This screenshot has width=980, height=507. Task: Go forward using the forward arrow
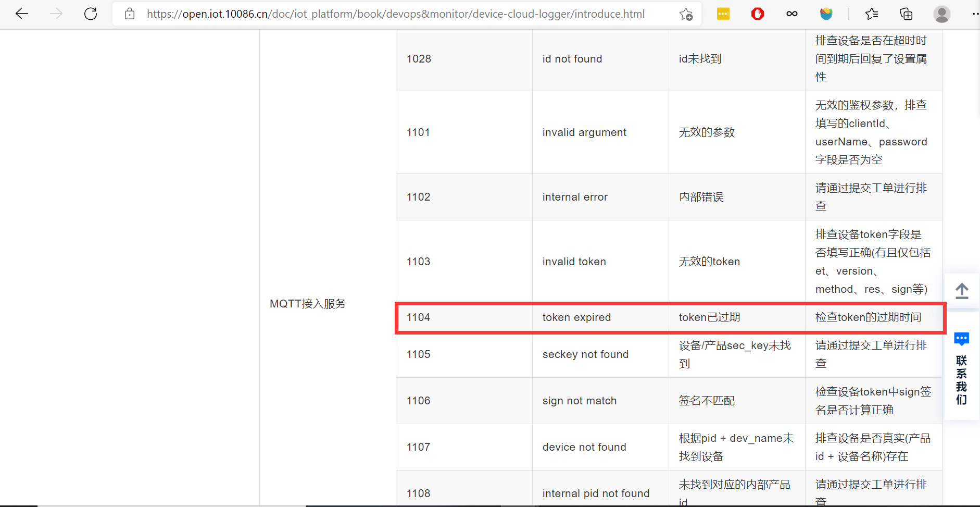[x=56, y=14]
